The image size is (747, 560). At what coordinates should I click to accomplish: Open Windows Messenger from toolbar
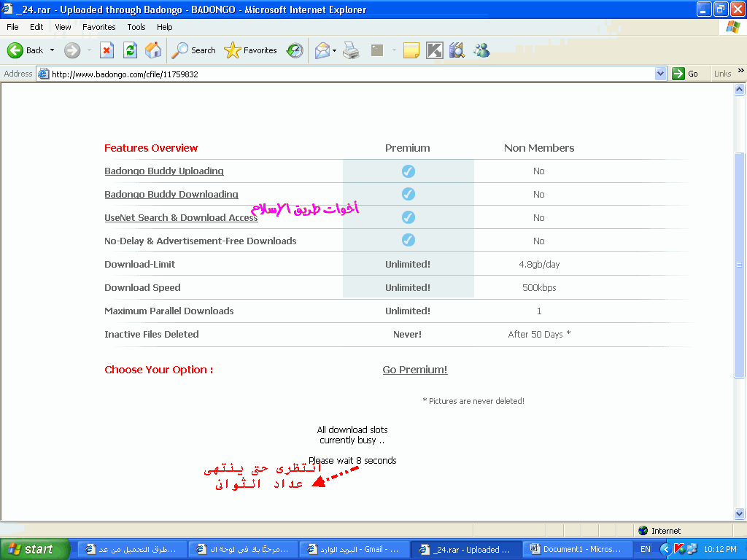coord(481,50)
